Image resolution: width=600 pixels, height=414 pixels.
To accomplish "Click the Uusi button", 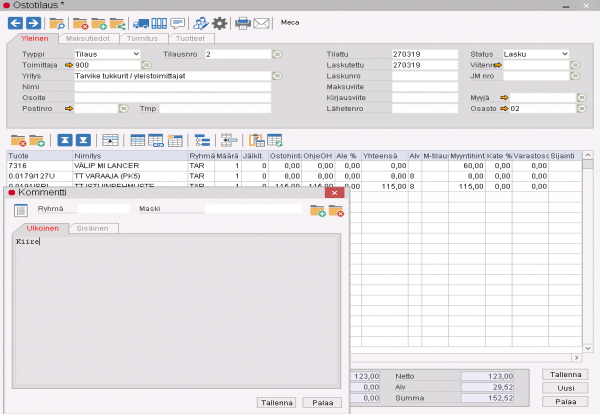I will coord(565,388).
